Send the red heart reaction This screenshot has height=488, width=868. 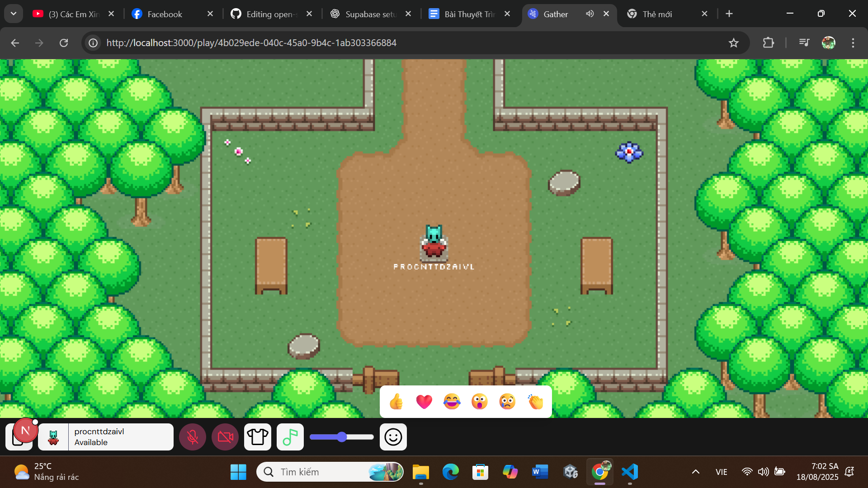(424, 401)
